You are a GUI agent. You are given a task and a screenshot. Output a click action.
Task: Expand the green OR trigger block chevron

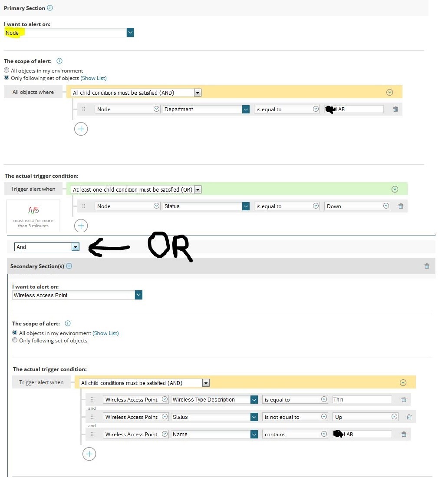pyautogui.click(x=395, y=189)
